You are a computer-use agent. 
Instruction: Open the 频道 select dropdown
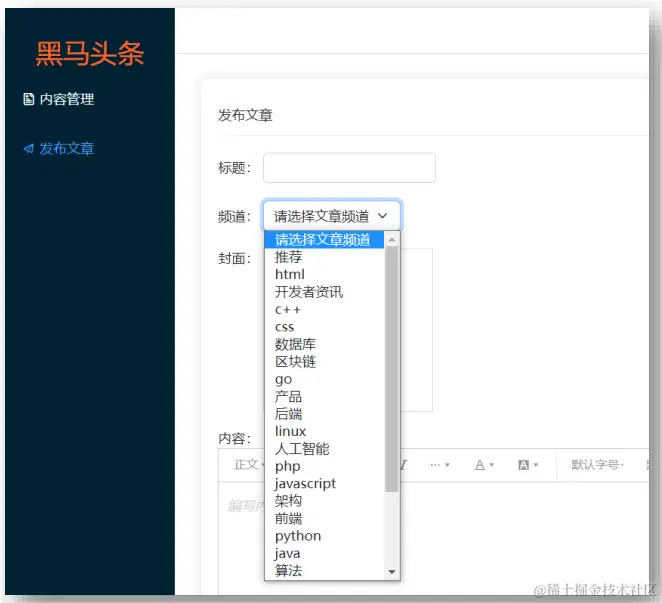coord(332,216)
